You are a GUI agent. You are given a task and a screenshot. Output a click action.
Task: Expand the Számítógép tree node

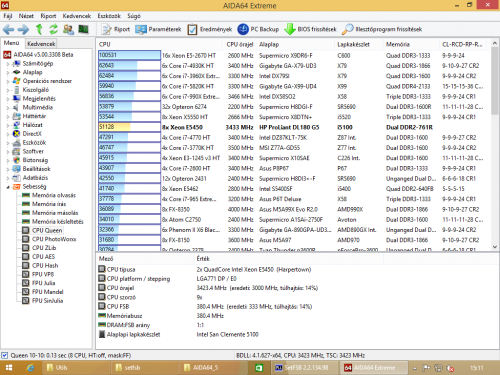click(8, 64)
